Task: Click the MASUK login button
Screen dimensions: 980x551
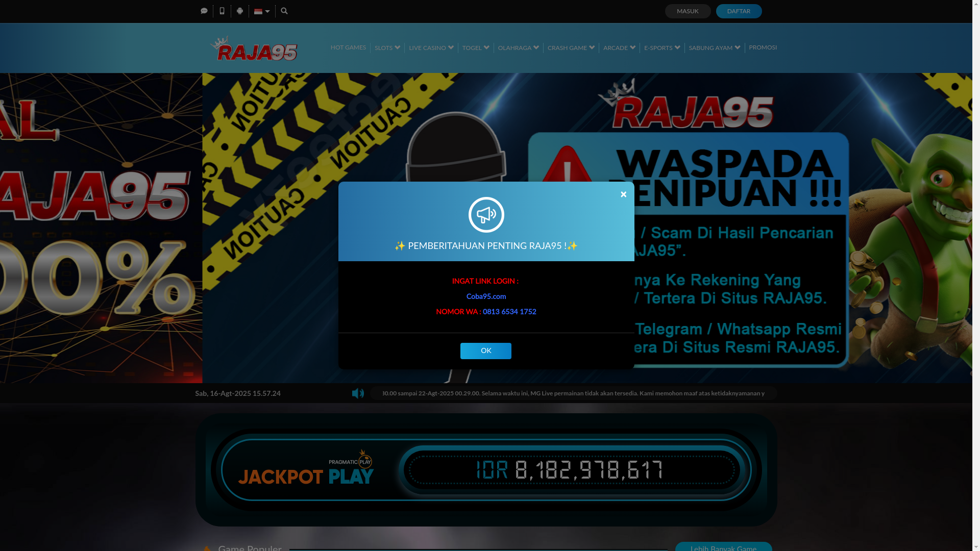Action: tap(688, 11)
